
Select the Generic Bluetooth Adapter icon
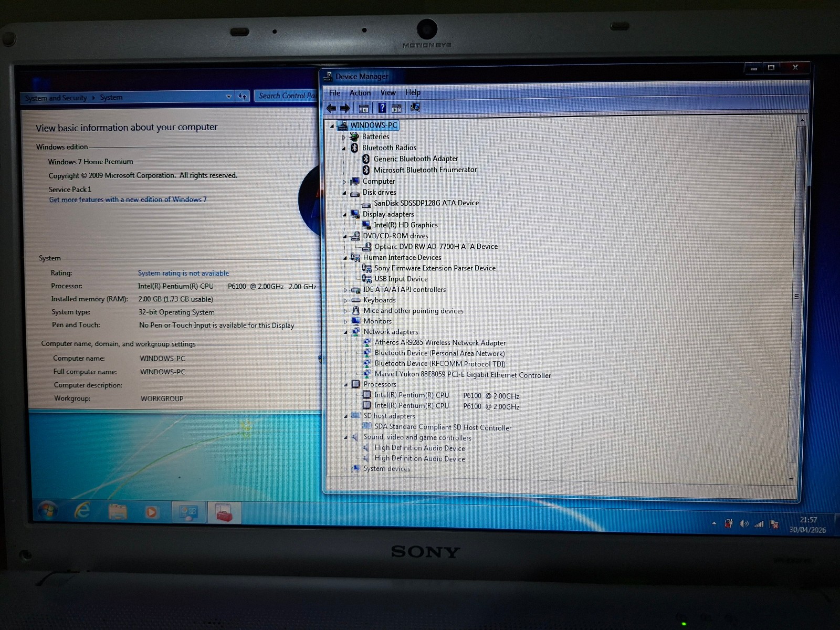click(x=366, y=159)
